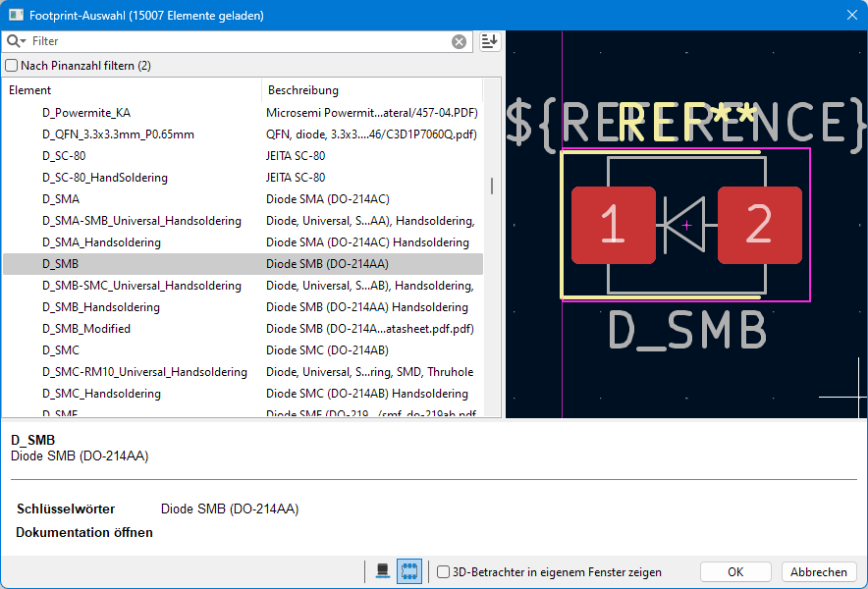Click pad 1 in the footprint preview
Screen dimensions: 868x589
pos(613,226)
